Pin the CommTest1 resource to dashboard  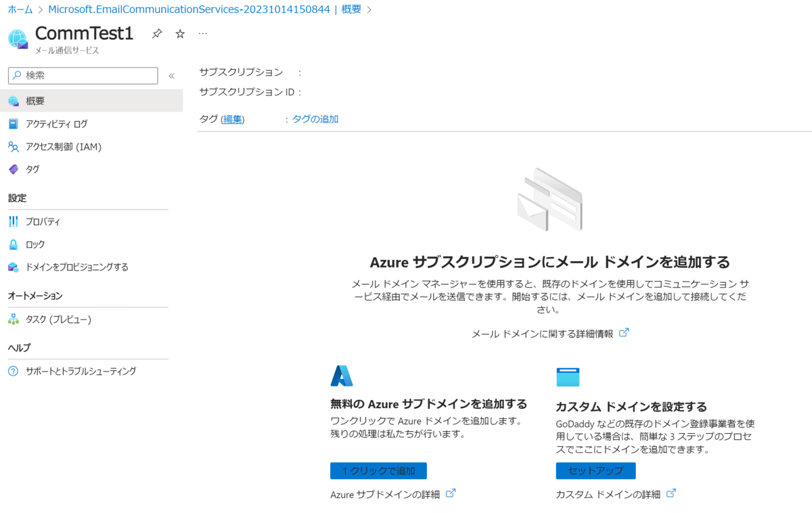tap(157, 34)
